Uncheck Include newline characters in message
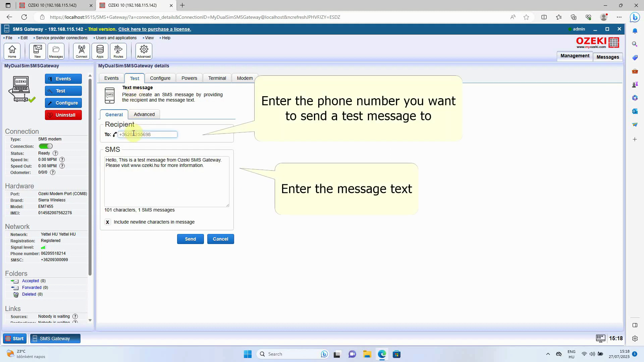Viewport: 644px width, 362px height. click(107, 222)
